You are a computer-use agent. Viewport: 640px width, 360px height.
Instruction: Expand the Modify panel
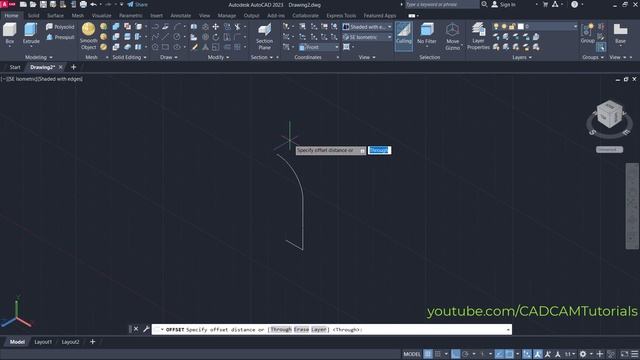[x=218, y=57]
